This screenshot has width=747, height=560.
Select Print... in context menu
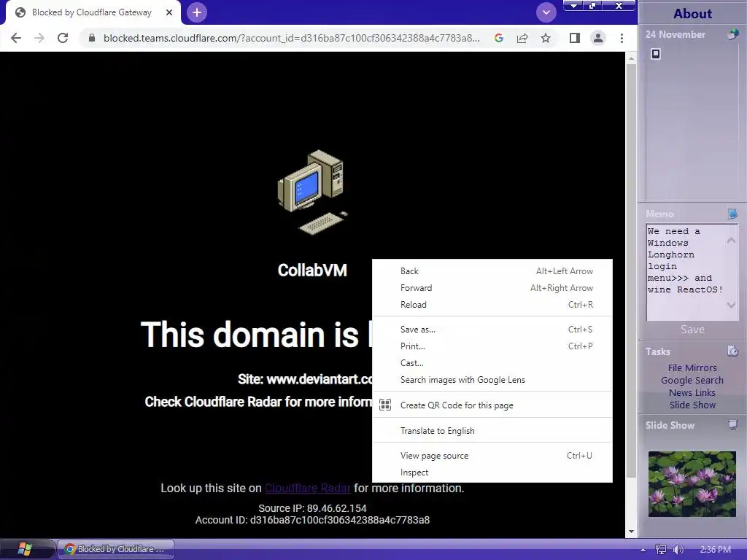[x=492, y=346]
